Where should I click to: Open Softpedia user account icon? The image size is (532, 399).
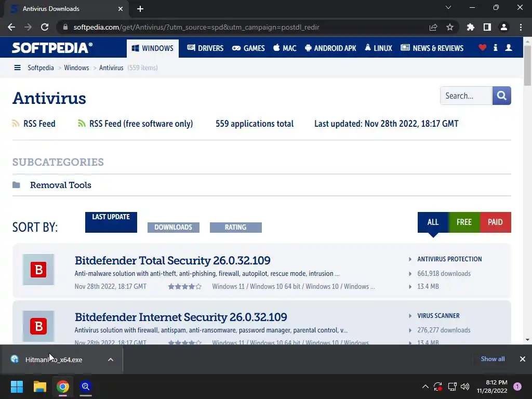click(509, 48)
